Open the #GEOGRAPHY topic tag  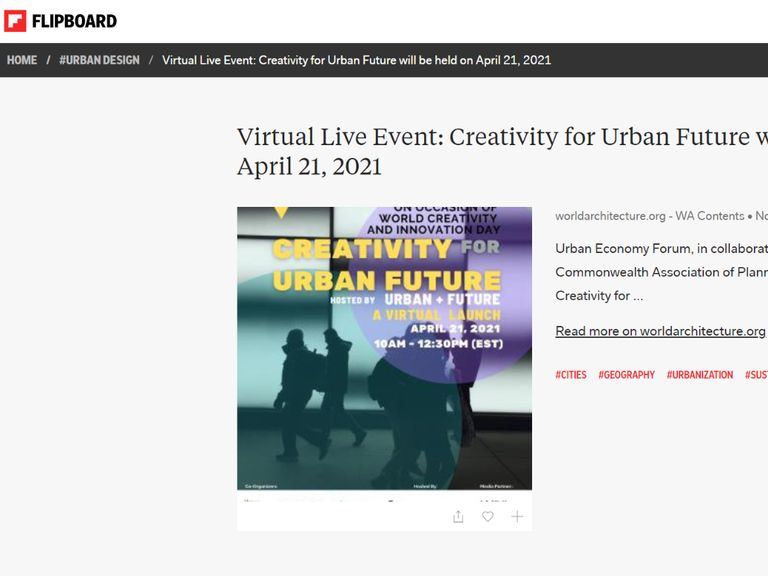[x=626, y=375]
